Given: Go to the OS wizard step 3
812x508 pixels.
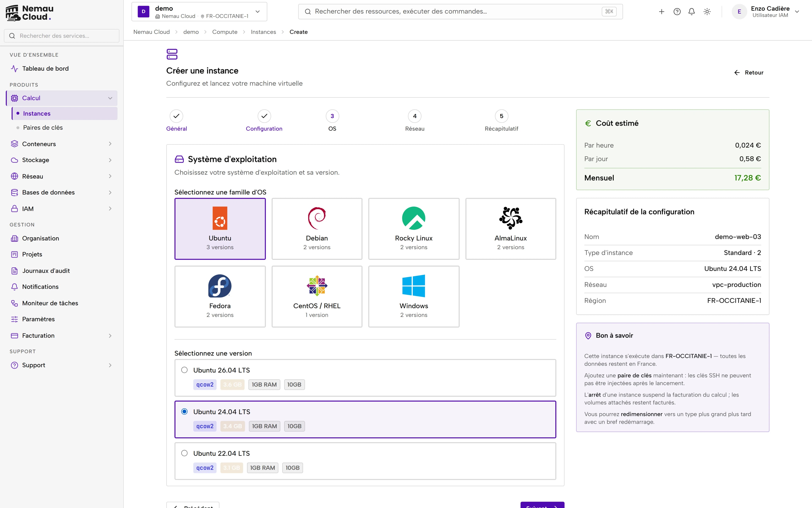Looking at the screenshot, I should coord(332,121).
